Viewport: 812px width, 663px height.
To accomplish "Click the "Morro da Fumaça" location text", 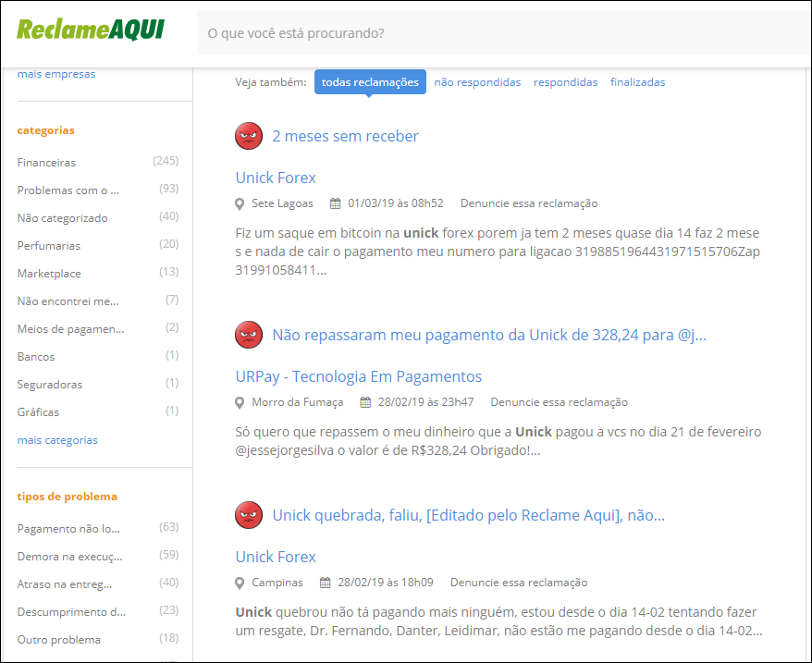I will 297,402.
